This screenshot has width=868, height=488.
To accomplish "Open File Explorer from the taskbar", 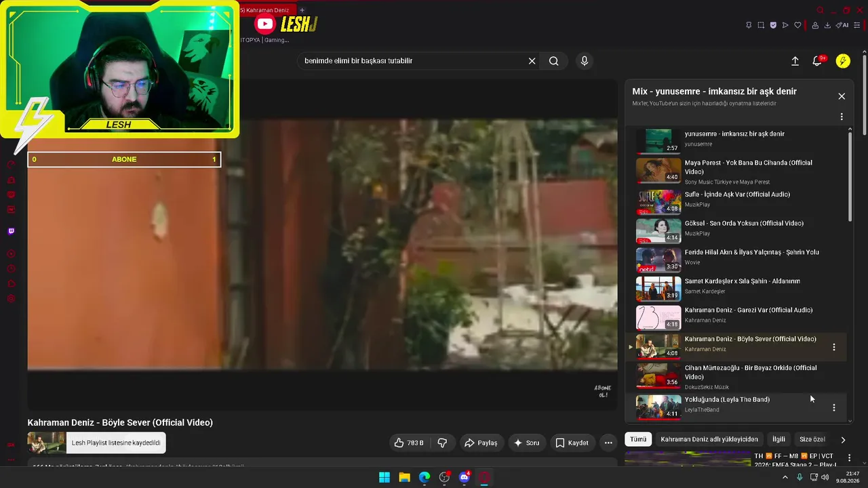I will [404, 477].
